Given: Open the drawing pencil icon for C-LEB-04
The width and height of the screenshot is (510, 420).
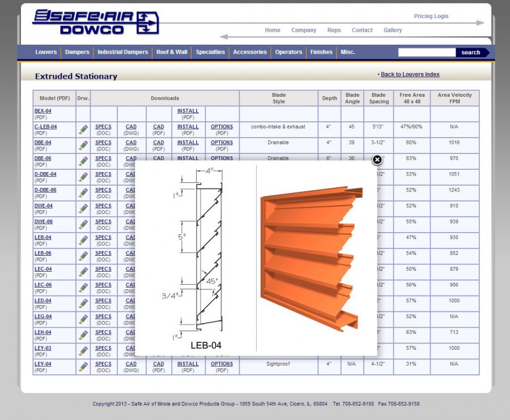Looking at the screenshot, I should point(83,130).
